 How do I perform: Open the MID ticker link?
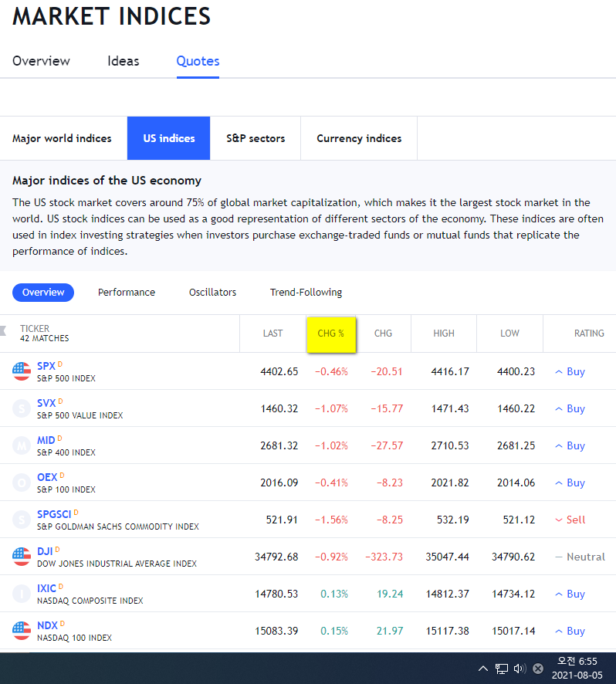point(46,440)
